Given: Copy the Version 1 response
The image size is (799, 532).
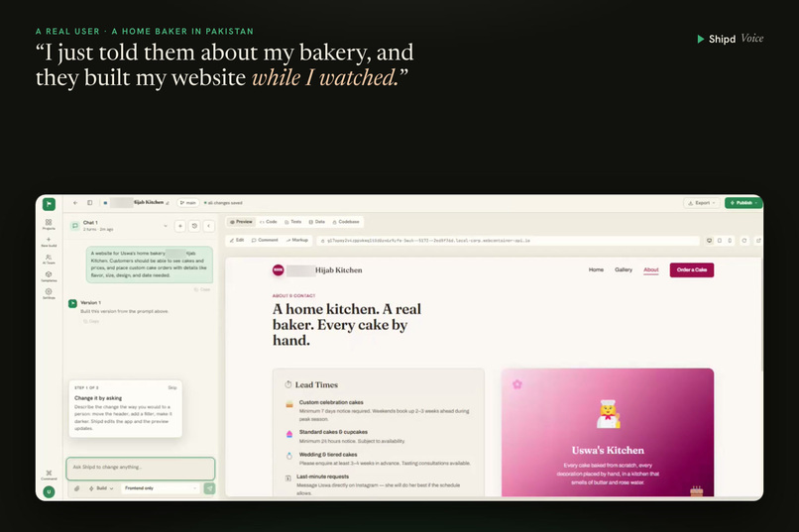Looking at the screenshot, I should tap(92, 321).
